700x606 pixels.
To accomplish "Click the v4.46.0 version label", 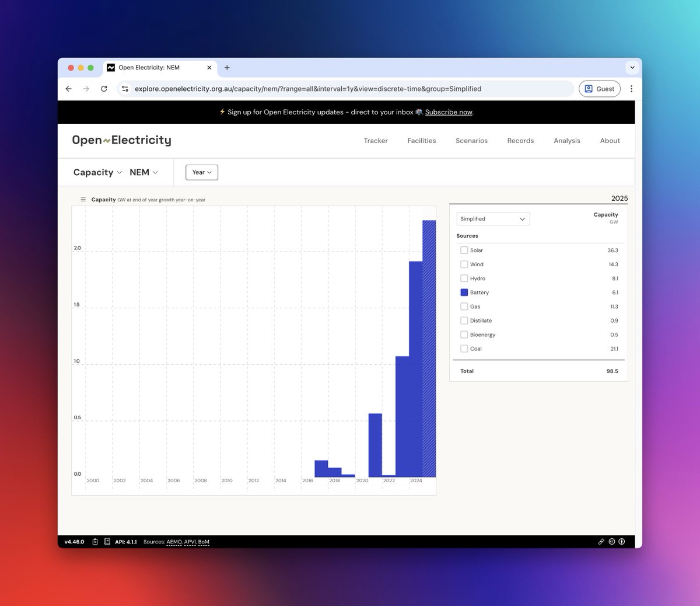I will (x=74, y=542).
